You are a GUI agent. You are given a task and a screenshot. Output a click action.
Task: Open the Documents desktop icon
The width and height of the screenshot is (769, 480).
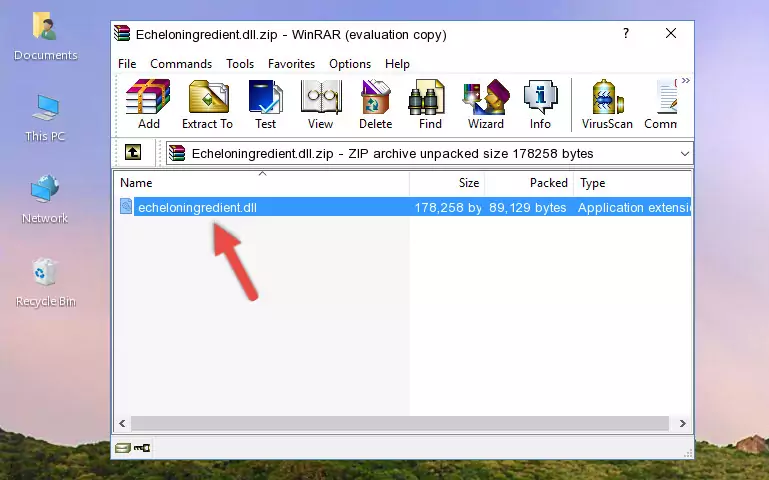(x=45, y=37)
